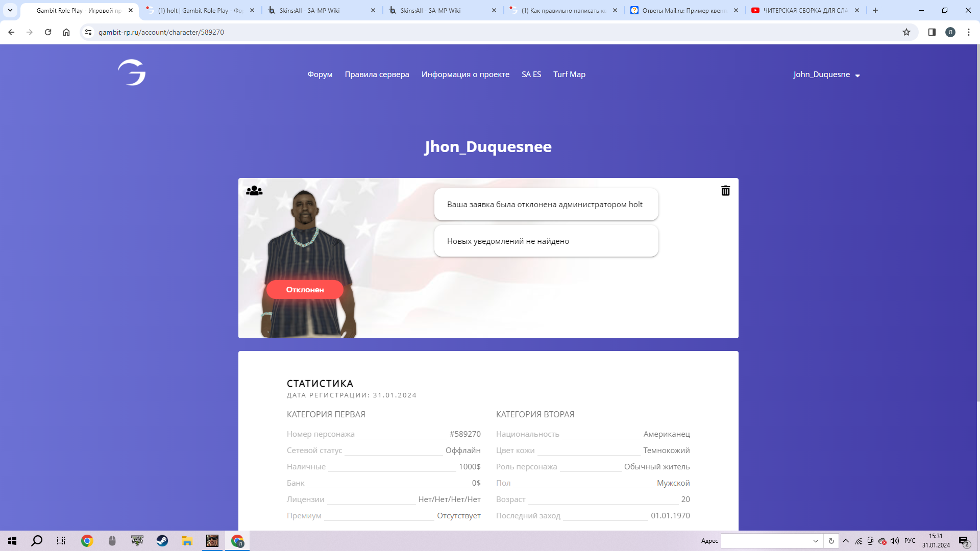Click the group people icon on character card
The width and height of the screenshot is (980, 551).
[254, 191]
